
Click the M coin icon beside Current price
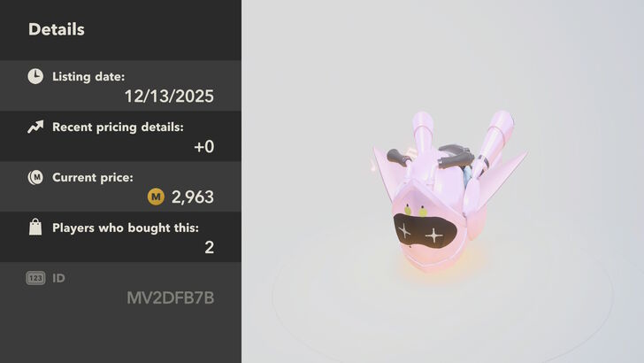35,178
